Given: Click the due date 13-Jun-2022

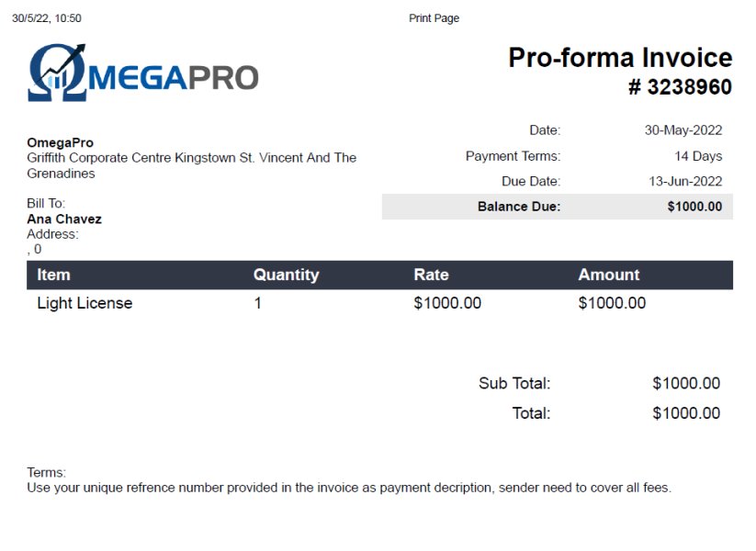Looking at the screenshot, I should [x=683, y=181].
